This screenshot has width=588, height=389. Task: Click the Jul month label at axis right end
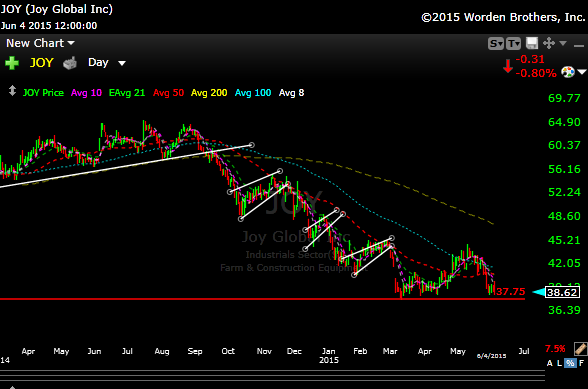tap(524, 351)
